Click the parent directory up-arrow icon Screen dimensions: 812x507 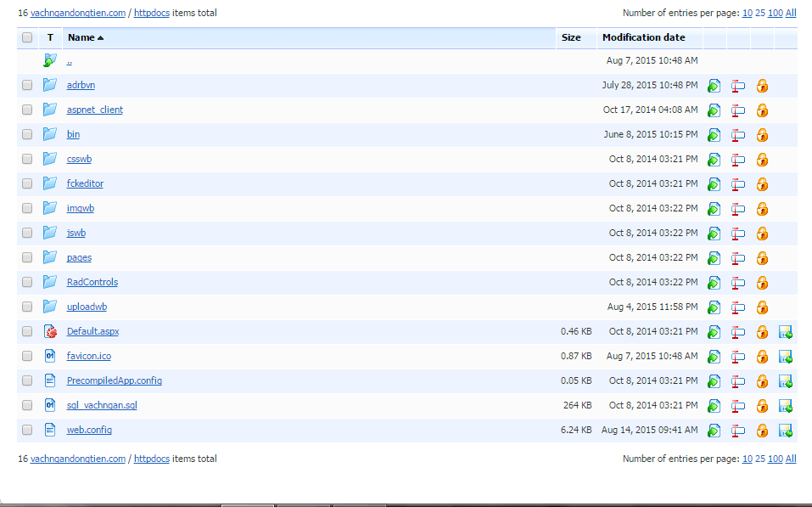coord(50,61)
